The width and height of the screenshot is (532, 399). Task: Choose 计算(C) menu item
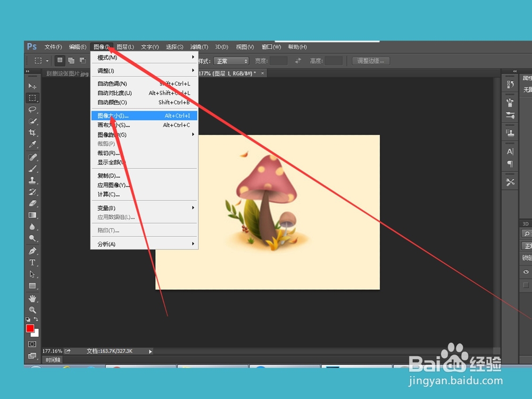(145, 194)
